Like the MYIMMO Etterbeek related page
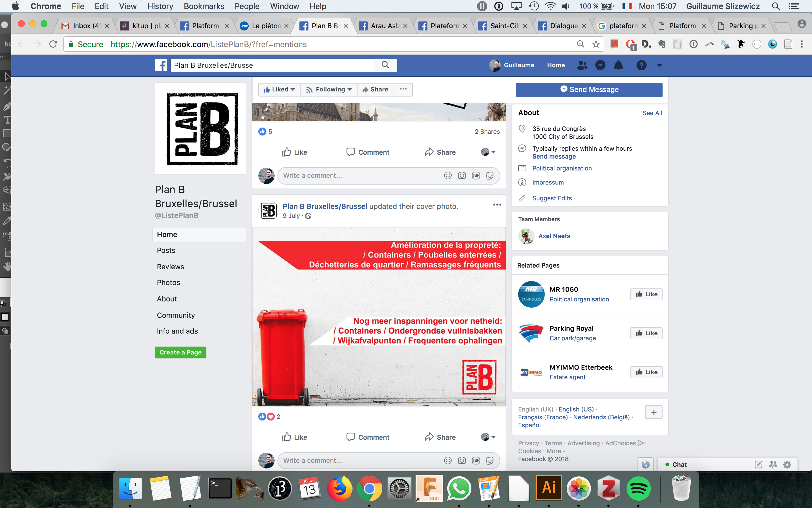 click(x=646, y=372)
